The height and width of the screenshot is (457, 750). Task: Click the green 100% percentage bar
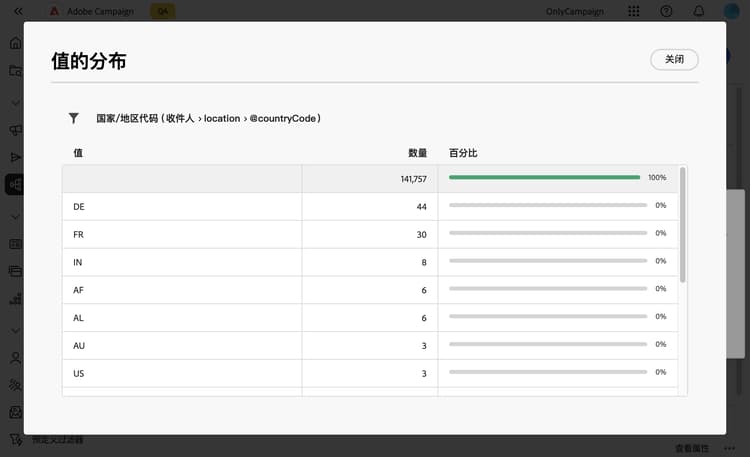tap(544, 178)
